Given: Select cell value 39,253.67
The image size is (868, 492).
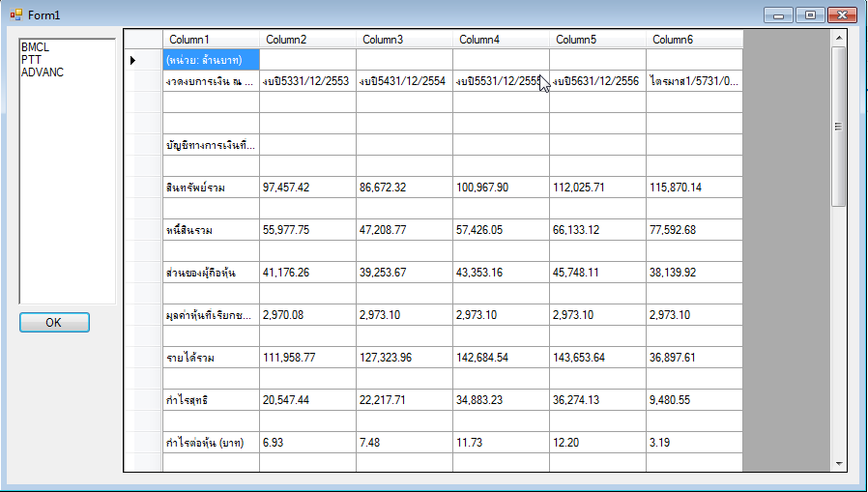Looking at the screenshot, I should [404, 273].
